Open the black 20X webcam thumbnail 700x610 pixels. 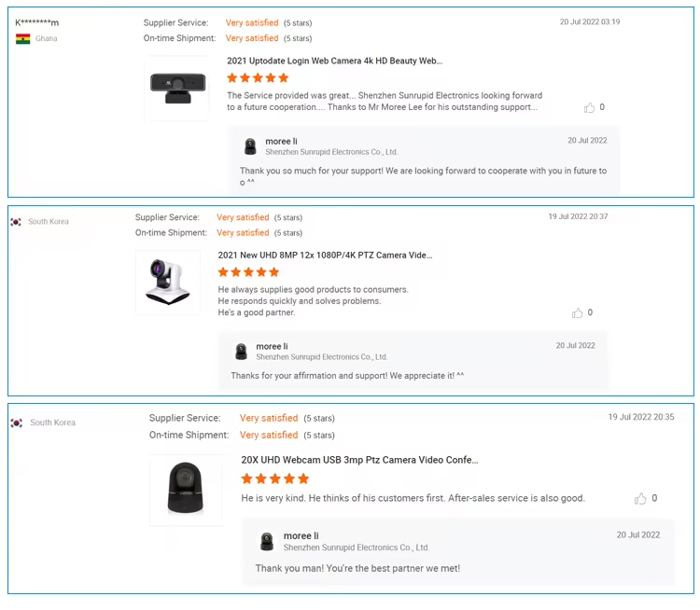click(x=186, y=490)
